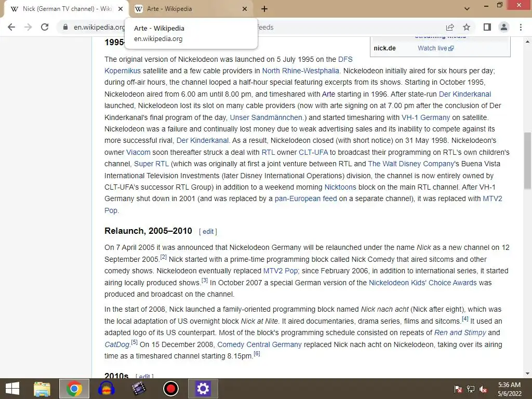Open the Chrome profile avatar

(x=504, y=27)
